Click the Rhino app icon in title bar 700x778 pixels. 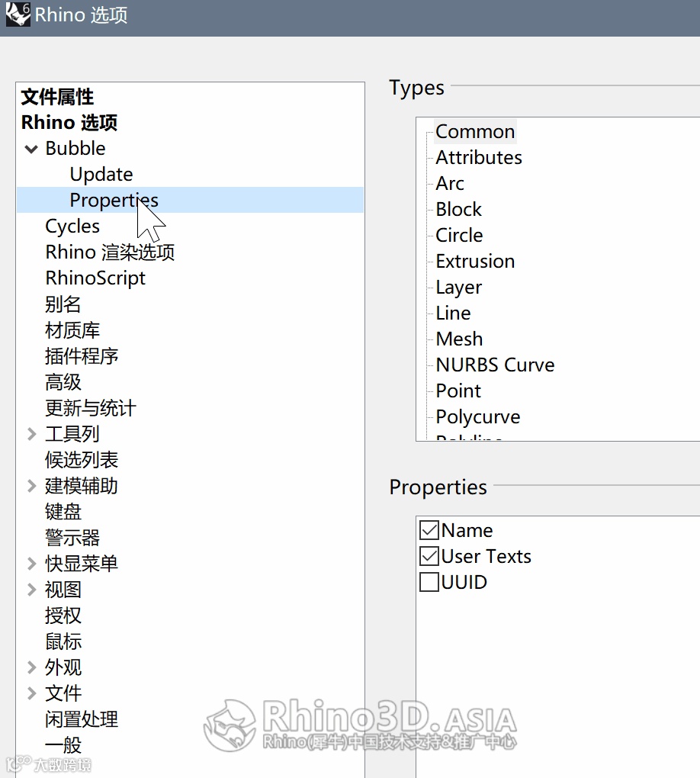pos(18,14)
